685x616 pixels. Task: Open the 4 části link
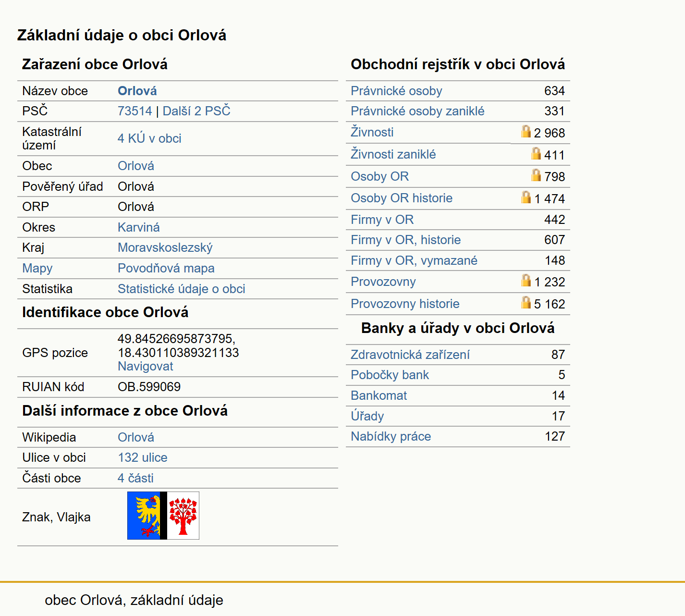(x=136, y=478)
